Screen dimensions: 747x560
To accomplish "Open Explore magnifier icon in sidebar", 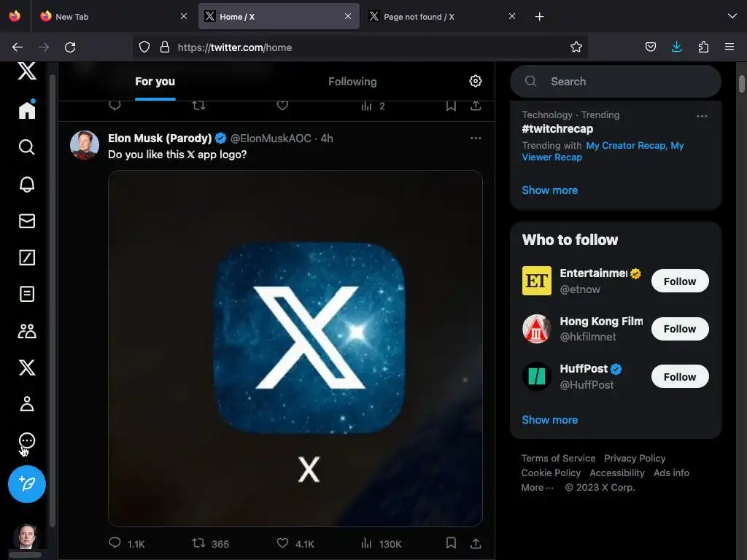I will pos(27,147).
